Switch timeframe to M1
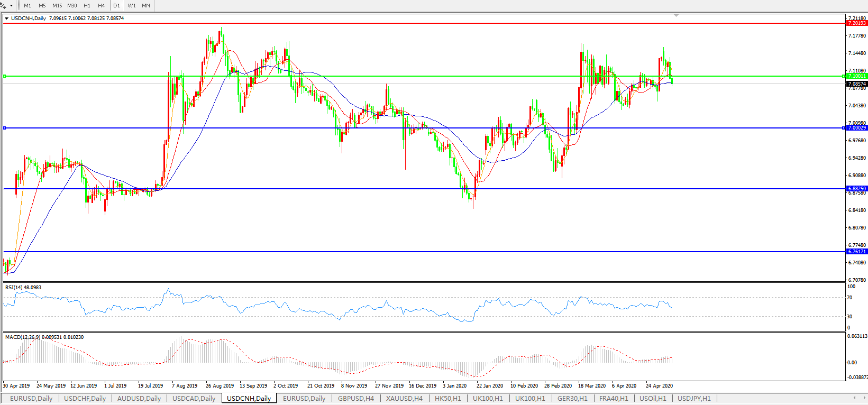Image resolution: width=868 pixels, height=405 pixels. pos(28,5)
